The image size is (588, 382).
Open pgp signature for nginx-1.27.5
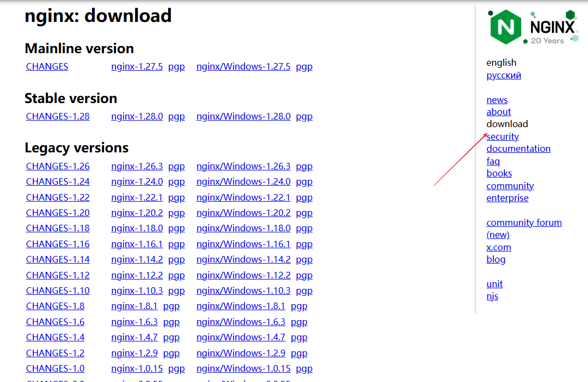(x=177, y=67)
